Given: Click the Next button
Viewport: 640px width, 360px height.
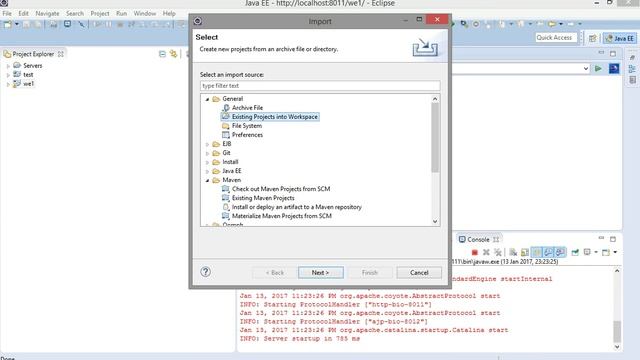Looking at the screenshot, I should pos(320,272).
